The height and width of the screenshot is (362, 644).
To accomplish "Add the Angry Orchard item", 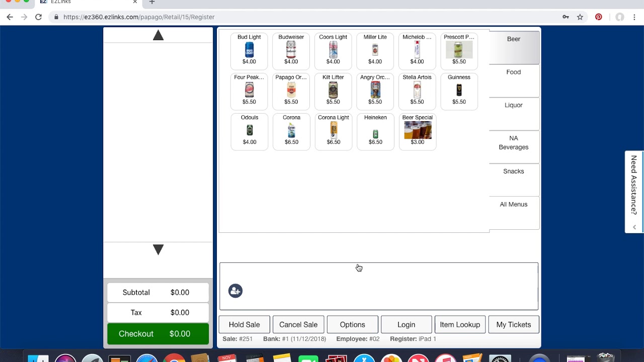I will 375,91.
